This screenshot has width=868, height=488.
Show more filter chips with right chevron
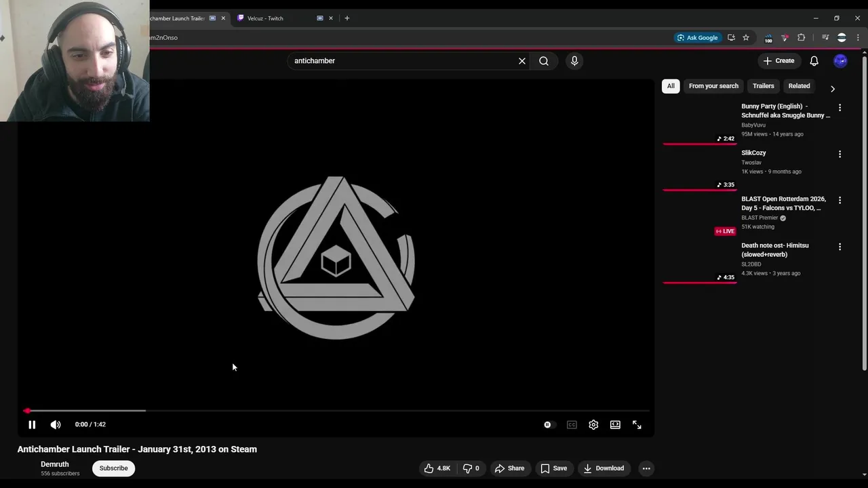click(833, 89)
